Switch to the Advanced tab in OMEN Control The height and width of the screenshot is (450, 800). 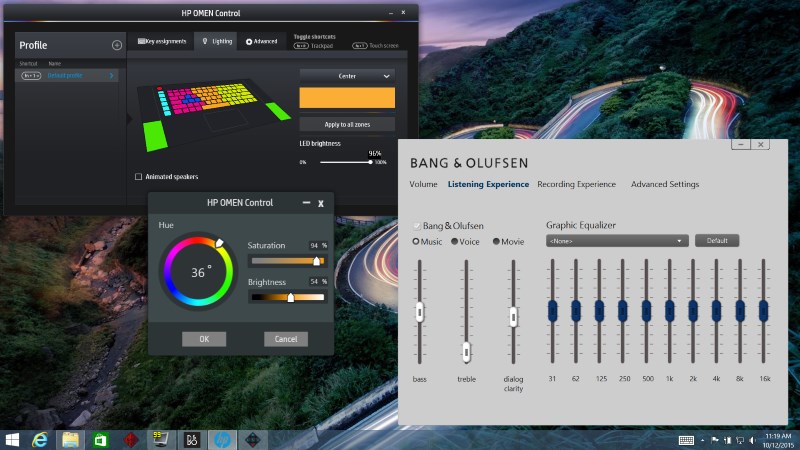(262, 41)
